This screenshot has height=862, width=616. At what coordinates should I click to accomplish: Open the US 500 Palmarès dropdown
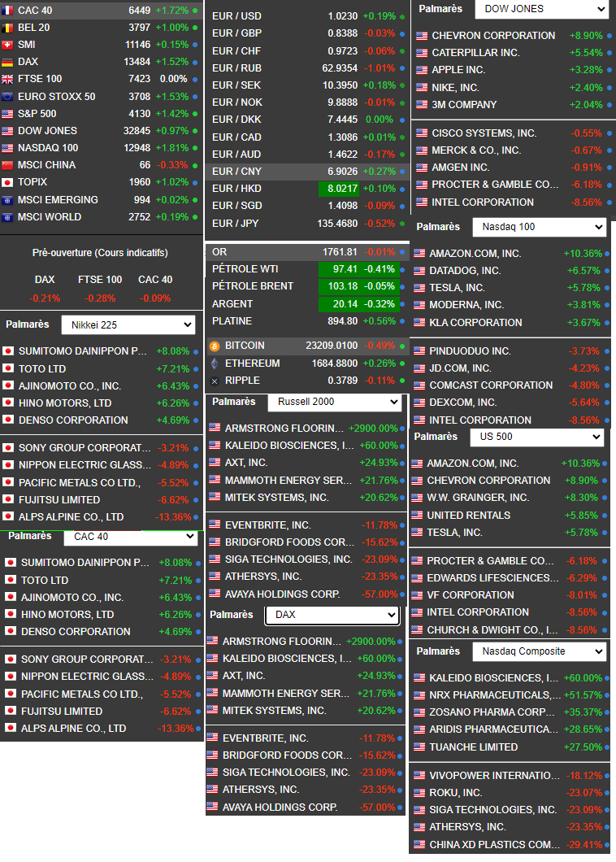[537, 437]
